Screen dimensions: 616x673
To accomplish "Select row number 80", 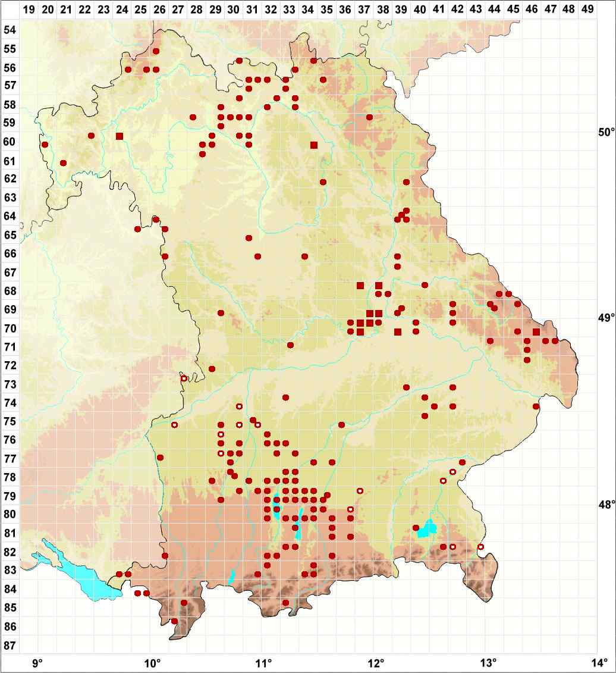I will pyautogui.click(x=10, y=514).
